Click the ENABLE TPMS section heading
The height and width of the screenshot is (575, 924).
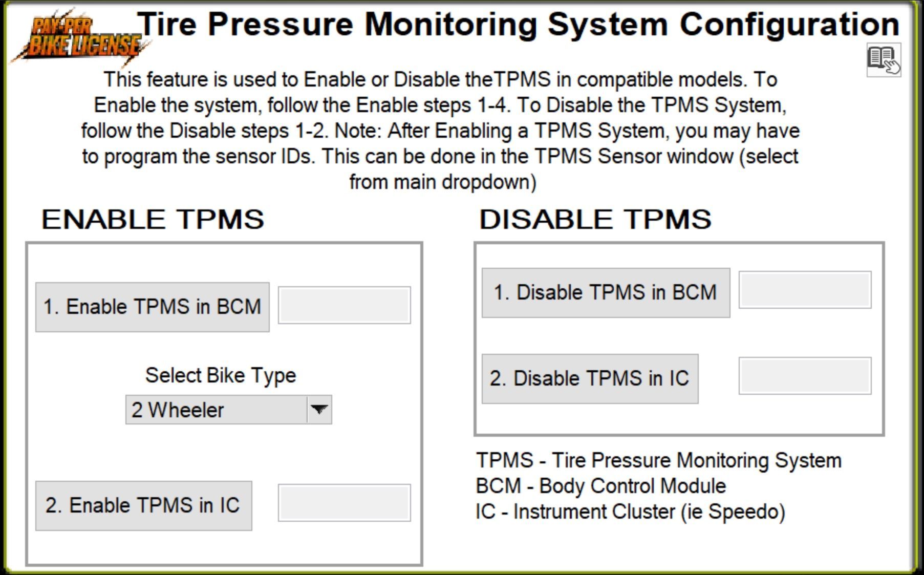(153, 219)
